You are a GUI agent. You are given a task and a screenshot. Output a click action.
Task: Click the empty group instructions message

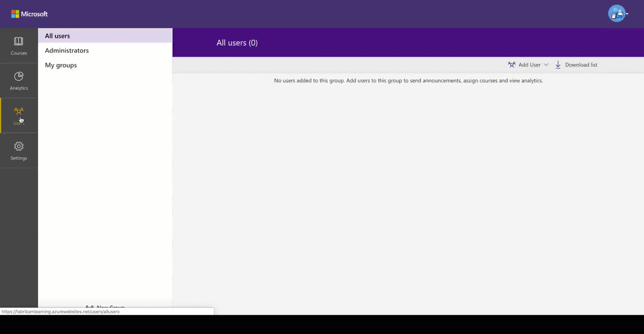(408, 81)
